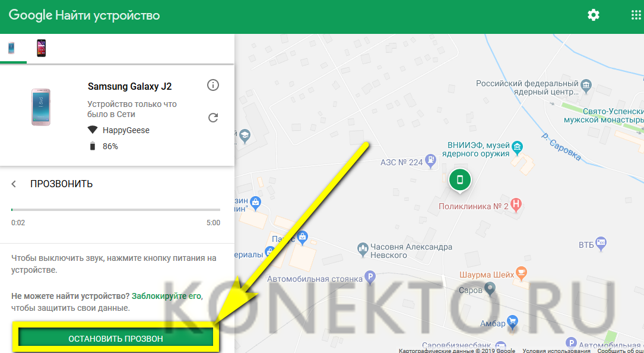Click ВНИИЭФ museum map marker
Viewport: 644px width, 353px height.
(x=517, y=146)
